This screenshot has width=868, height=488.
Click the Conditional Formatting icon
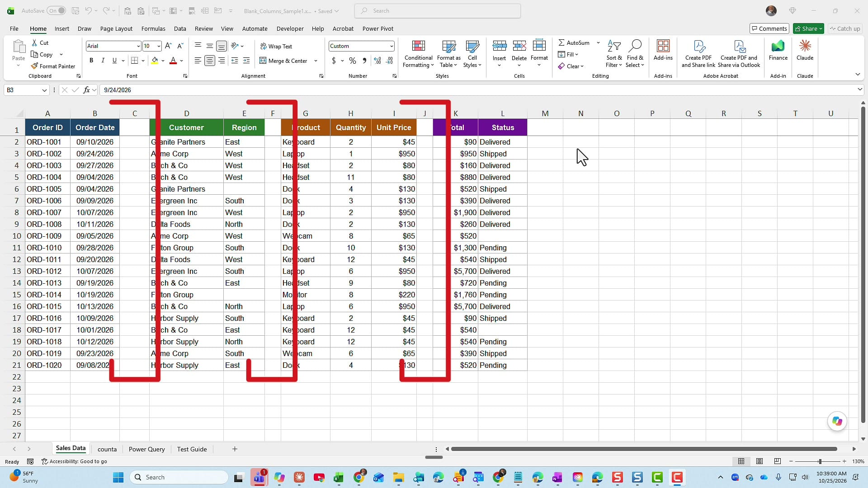pos(419,46)
